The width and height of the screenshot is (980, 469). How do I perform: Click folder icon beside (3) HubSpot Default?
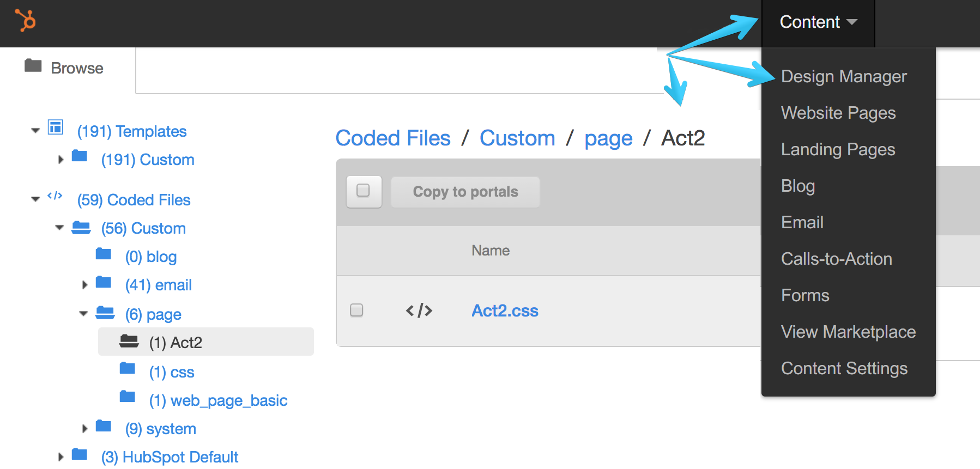pyautogui.click(x=80, y=454)
